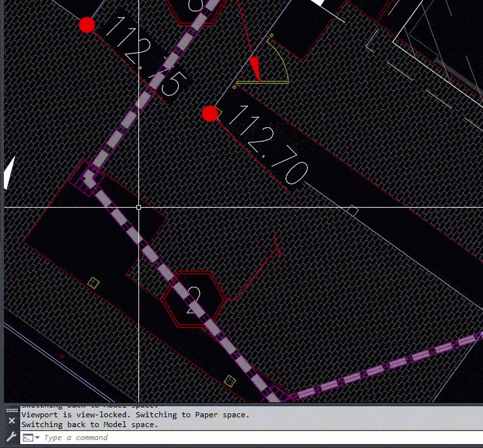Image resolution: width=483 pixels, height=448 pixels.
Task: Open the command line customize wrench menu
Action: coord(12,437)
